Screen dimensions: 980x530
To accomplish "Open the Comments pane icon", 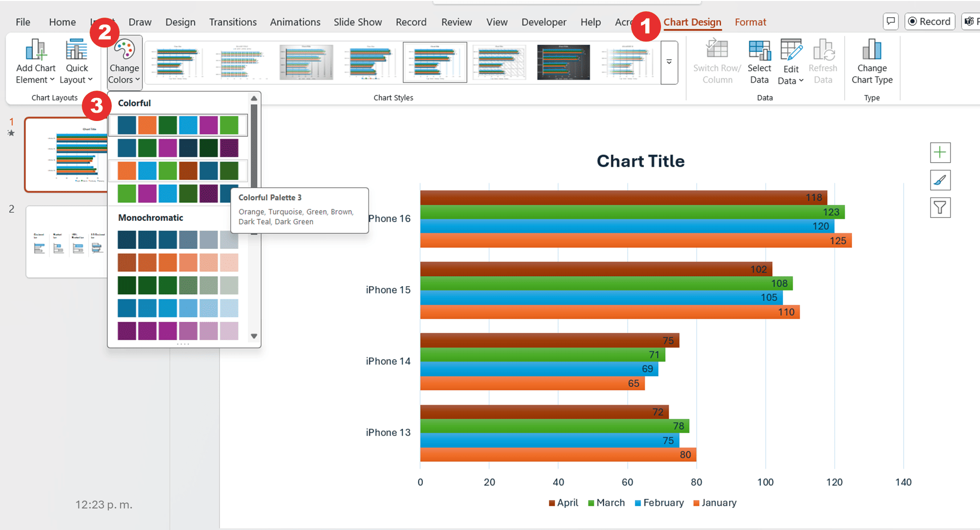I will pyautogui.click(x=891, y=21).
